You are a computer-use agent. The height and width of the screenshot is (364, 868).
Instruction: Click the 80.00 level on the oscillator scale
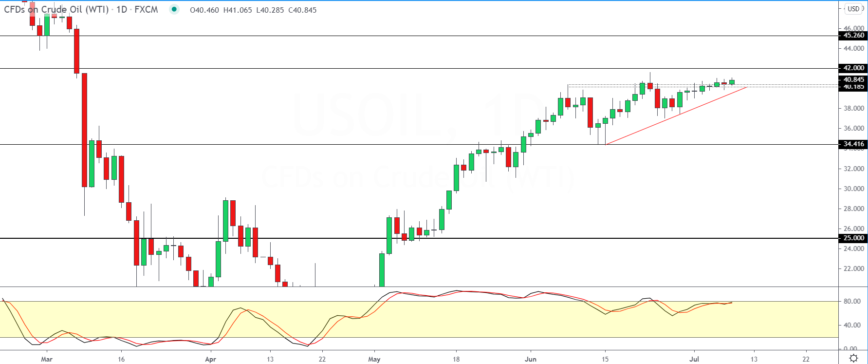[x=852, y=301]
